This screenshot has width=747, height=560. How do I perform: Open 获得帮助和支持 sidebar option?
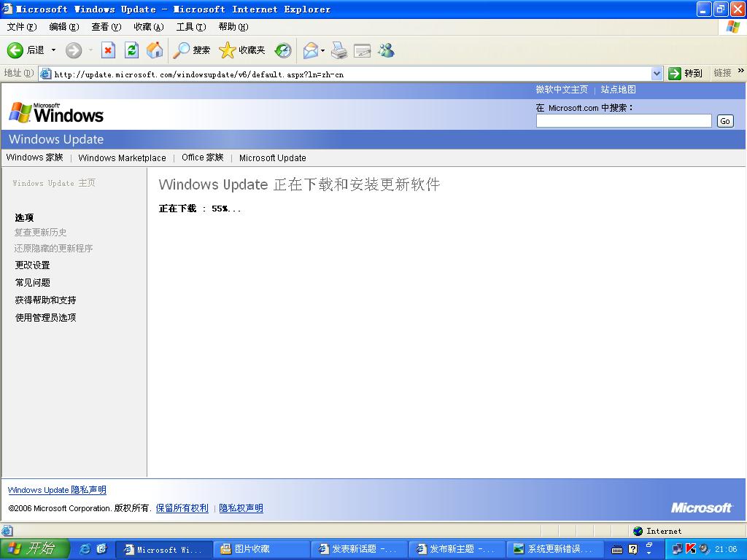click(46, 300)
